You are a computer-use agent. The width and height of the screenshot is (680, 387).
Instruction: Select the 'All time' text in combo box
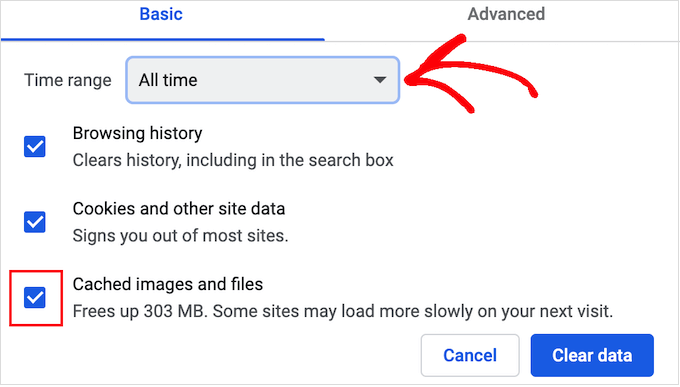[168, 80]
